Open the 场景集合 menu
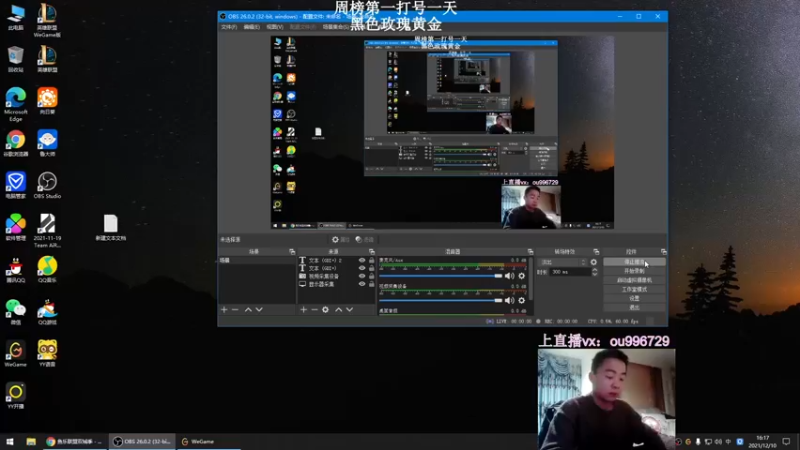 point(336,27)
